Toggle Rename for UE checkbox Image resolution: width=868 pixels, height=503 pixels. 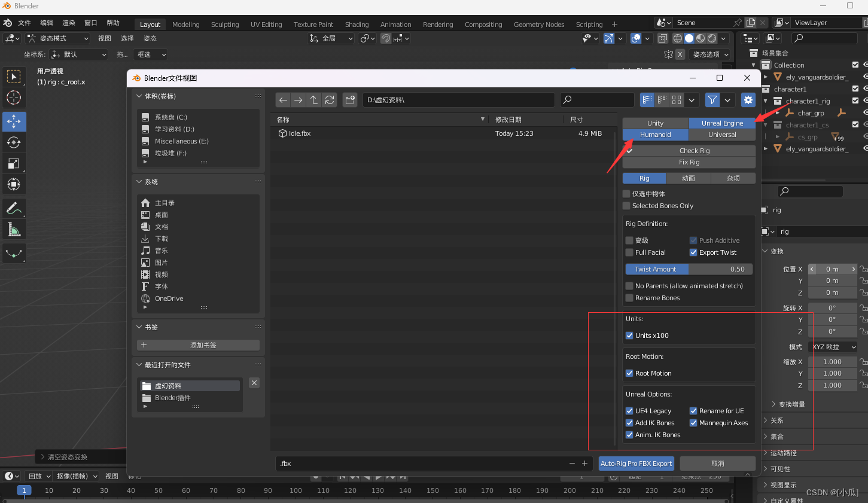[x=693, y=411]
